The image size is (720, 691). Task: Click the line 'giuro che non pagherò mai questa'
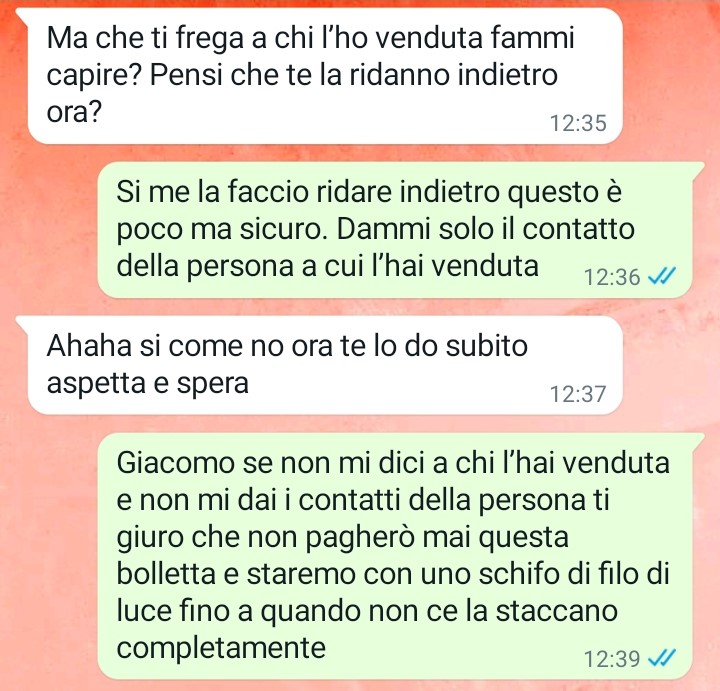pyautogui.click(x=343, y=537)
